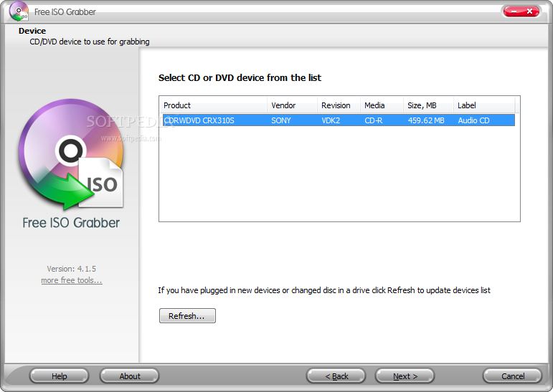Sort by the Label column header
Viewport: 553px width, 392px height.
[484, 105]
